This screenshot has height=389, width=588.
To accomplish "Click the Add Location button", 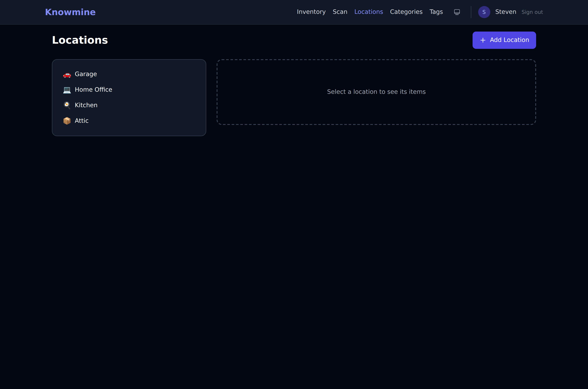I will click(x=504, y=40).
